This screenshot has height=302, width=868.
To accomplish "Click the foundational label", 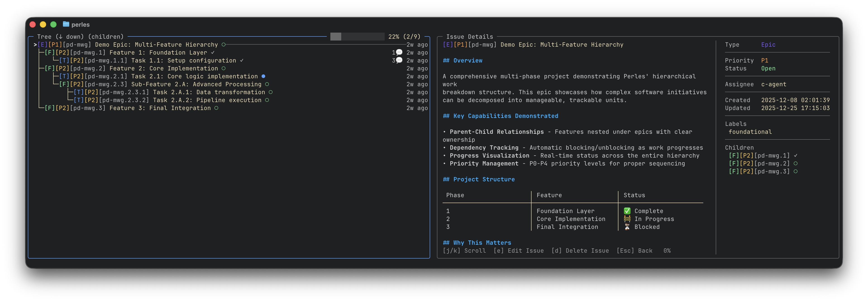I will [750, 132].
